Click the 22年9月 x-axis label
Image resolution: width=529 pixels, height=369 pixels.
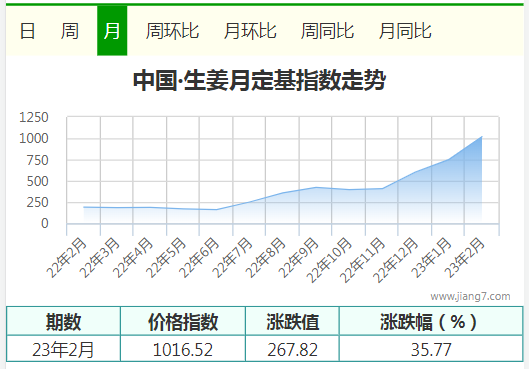click(x=298, y=258)
